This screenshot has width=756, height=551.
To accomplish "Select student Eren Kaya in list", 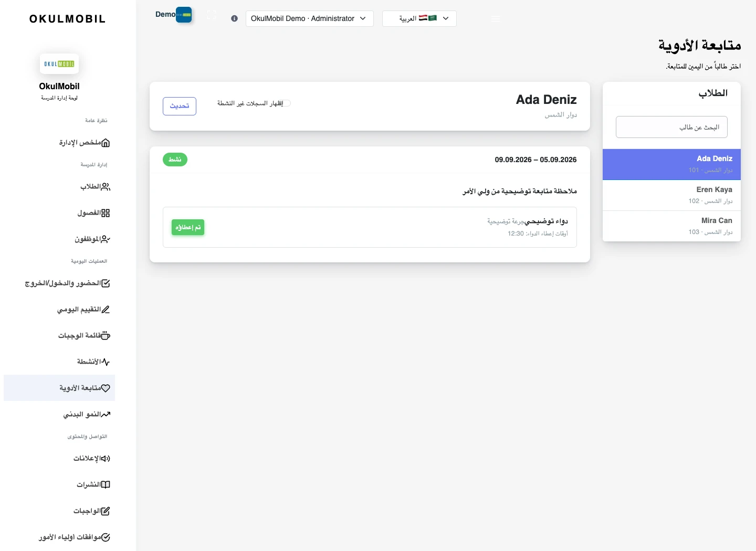I will (671, 195).
